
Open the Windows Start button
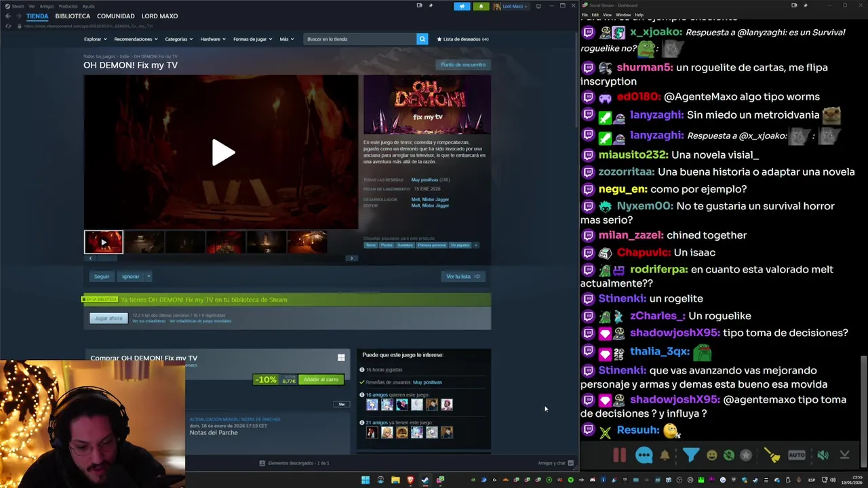click(366, 480)
